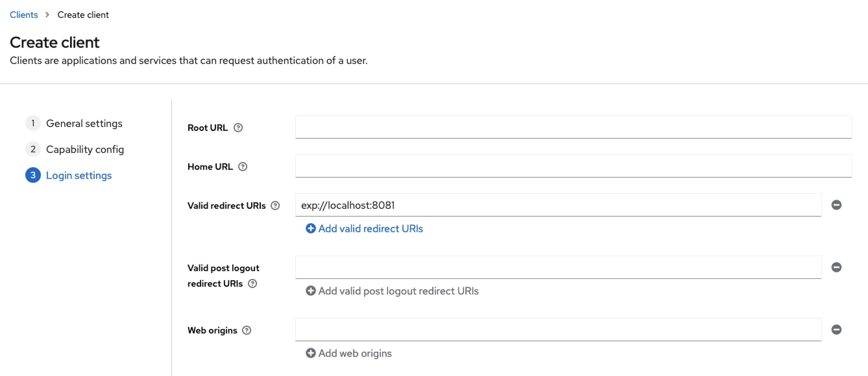868x376 pixels.
Task: Click plus icon for Add valid redirect URIs
Action: point(311,229)
